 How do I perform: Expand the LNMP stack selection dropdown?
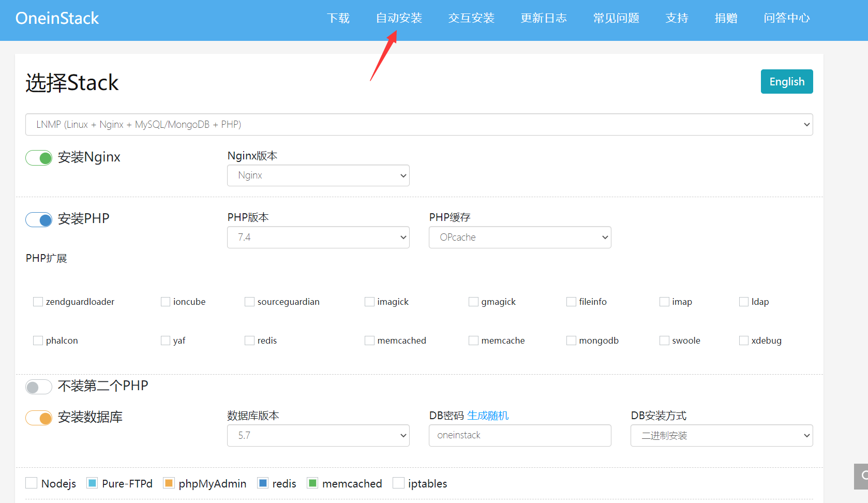pos(419,125)
